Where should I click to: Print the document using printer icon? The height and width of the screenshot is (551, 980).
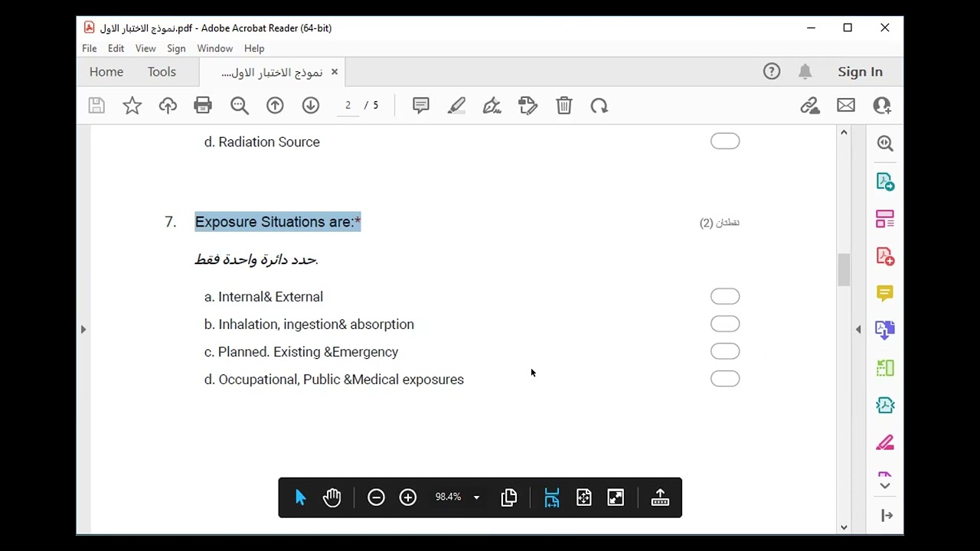point(203,106)
